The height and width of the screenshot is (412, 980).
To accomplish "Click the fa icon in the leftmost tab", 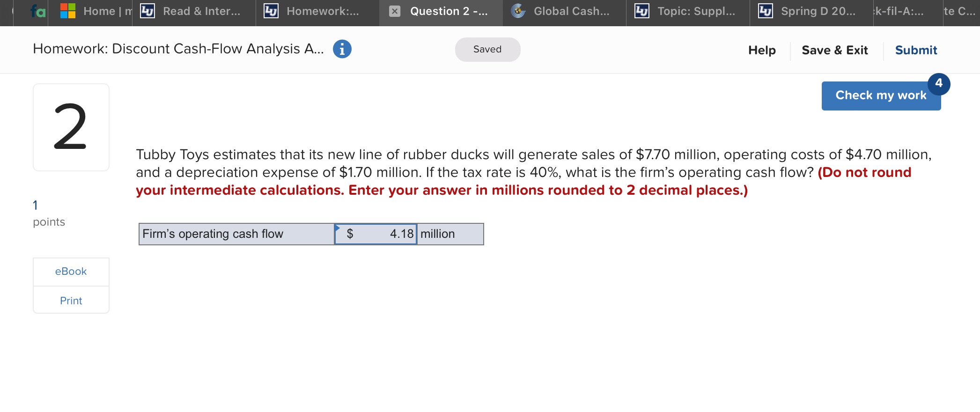I will point(37,11).
